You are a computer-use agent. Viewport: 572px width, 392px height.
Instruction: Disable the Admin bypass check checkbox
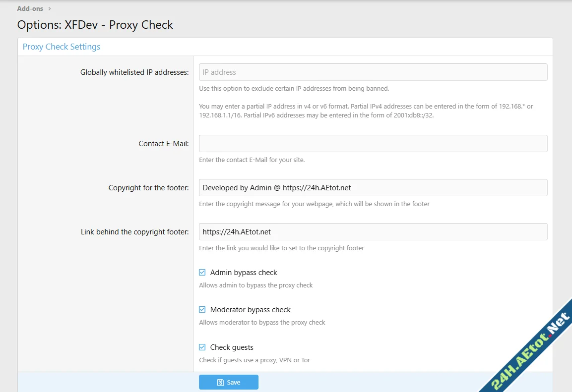click(x=202, y=273)
